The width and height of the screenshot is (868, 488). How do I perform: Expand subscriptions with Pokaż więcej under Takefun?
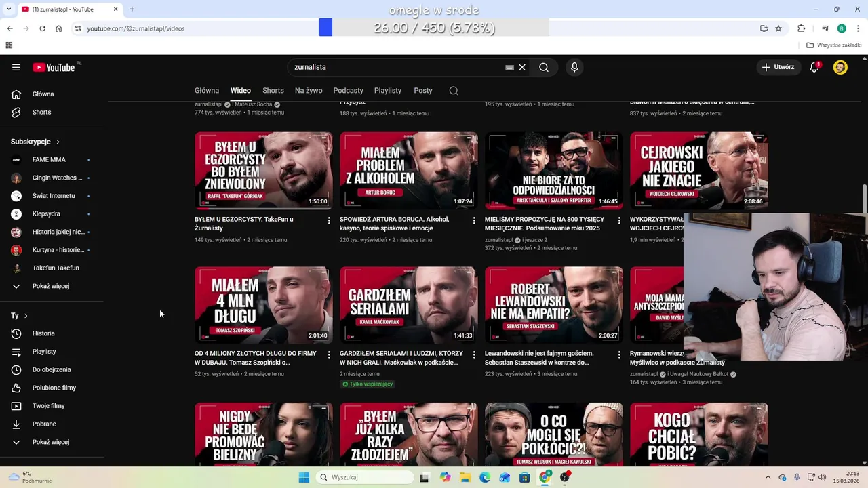(x=52, y=286)
